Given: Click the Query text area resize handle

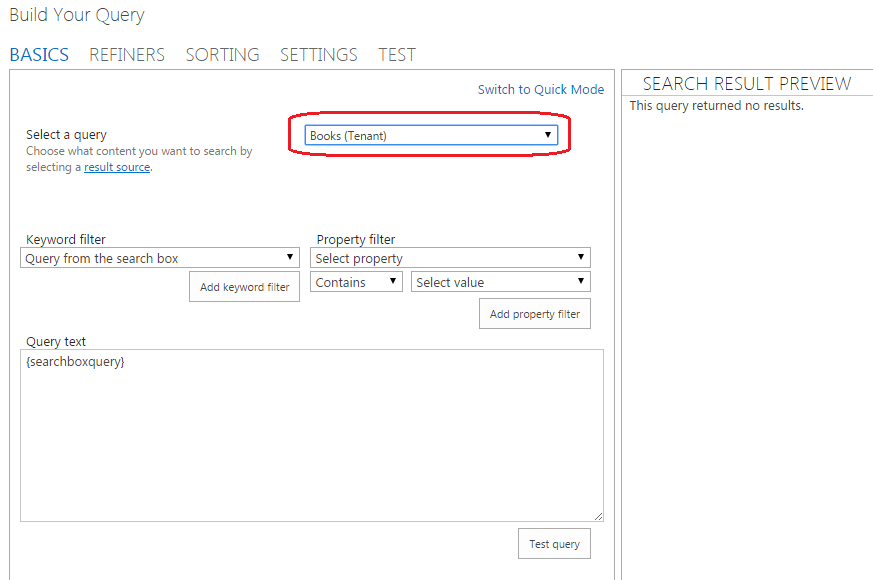Looking at the screenshot, I should coord(598,517).
